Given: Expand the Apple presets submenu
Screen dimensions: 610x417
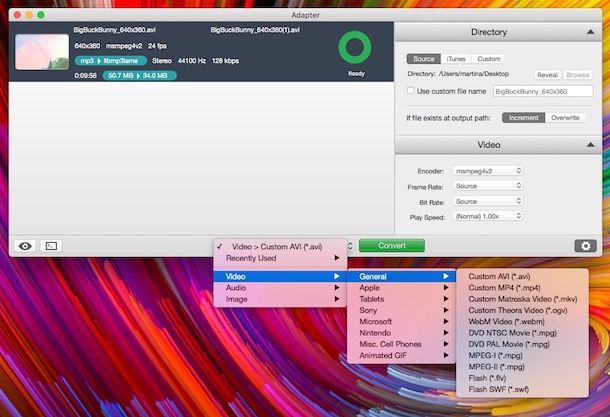Looking at the screenshot, I should pyautogui.click(x=401, y=287).
